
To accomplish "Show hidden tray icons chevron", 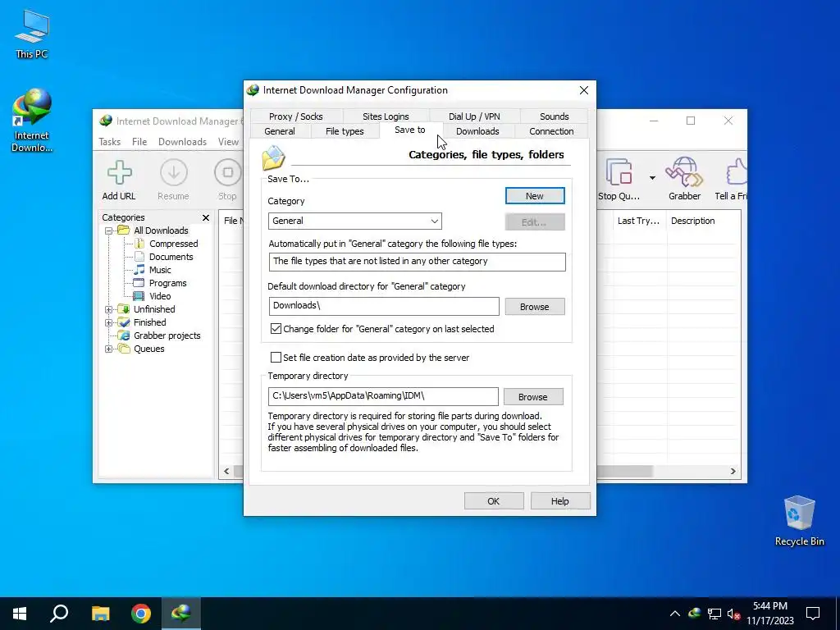I will tap(675, 614).
